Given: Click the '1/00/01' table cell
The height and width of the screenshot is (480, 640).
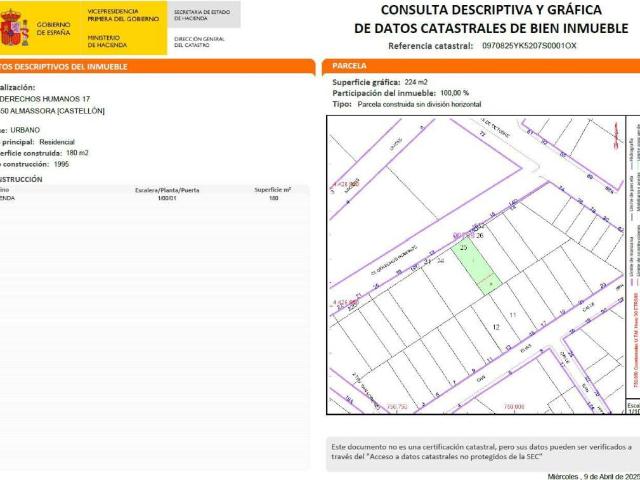Looking at the screenshot, I should (167, 198).
